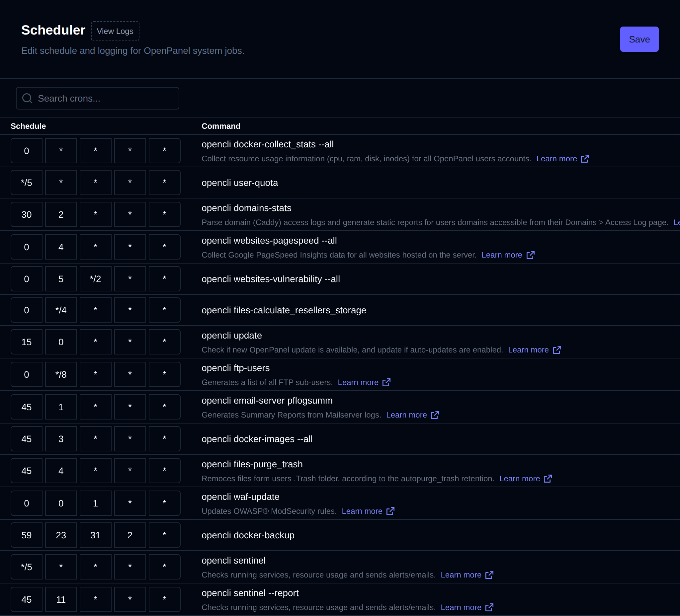Screen dimensions: 680x616
Task: Open external link icon for opencli sentinel
Action: tap(489, 575)
